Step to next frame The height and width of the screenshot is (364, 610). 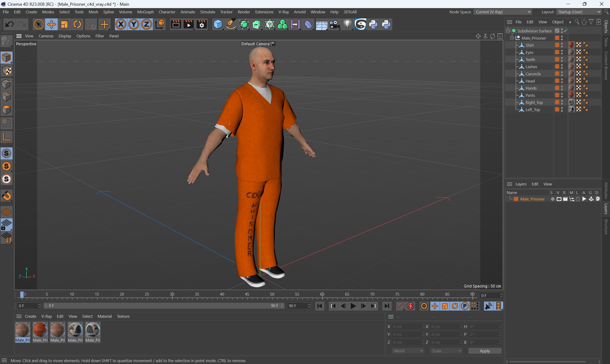pyautogui.click(x=363, y=306)
